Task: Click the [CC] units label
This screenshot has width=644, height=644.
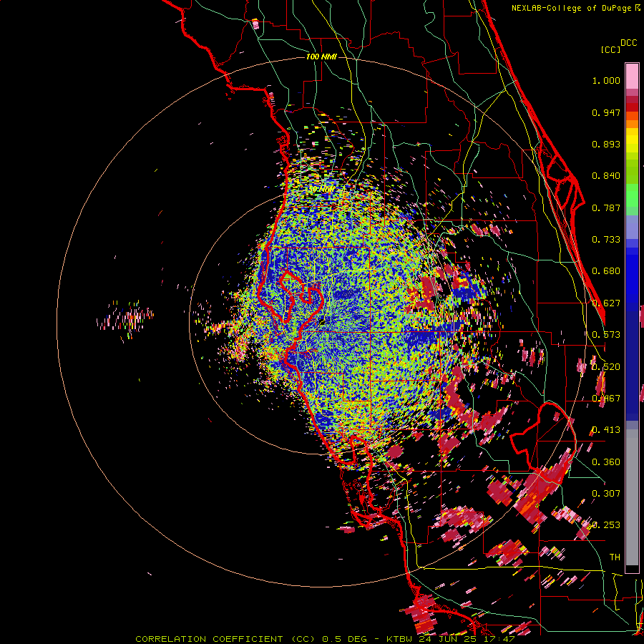Action: pos(610,49)
